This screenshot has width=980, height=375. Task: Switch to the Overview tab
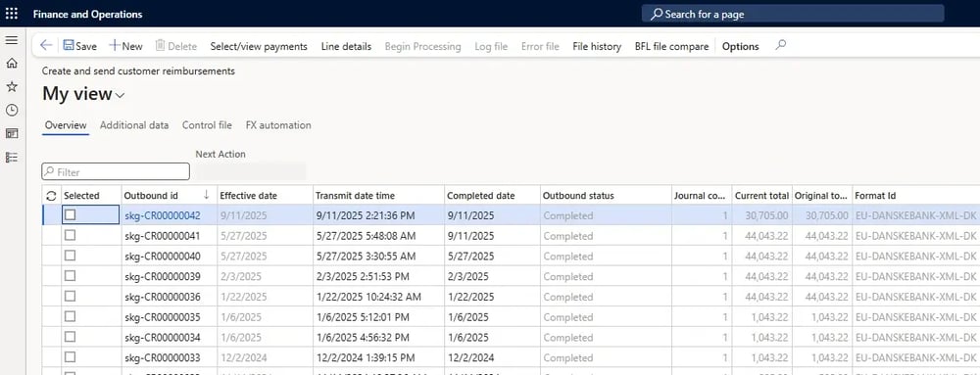tap(66, 124)
